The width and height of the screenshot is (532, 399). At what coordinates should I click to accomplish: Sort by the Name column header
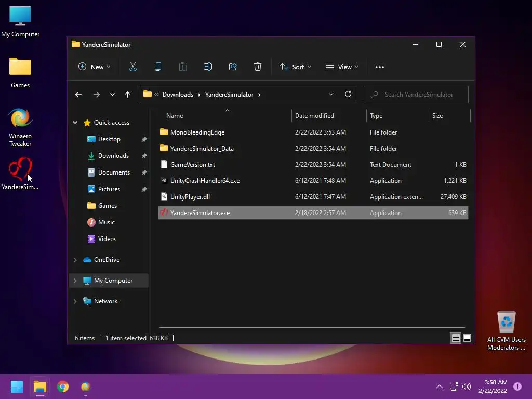point(225,116)
